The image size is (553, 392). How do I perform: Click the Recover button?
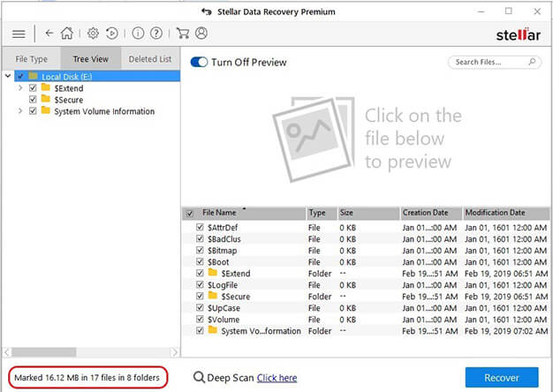[x=502, y=378]
